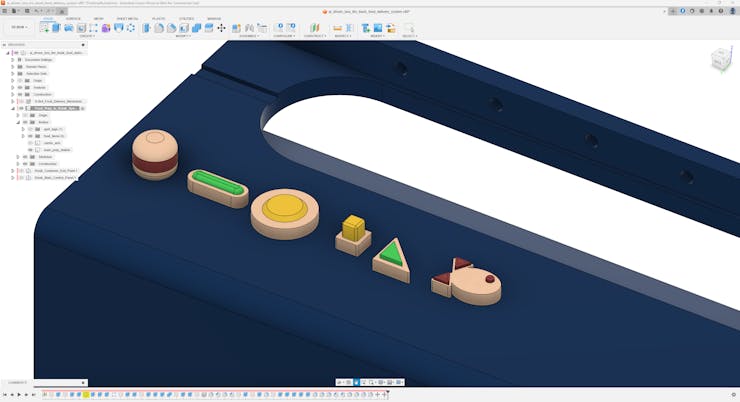Toggle the Analysis folder visibility eye
Viewport: 740px width, 402px height.
[x=19, y=87]
